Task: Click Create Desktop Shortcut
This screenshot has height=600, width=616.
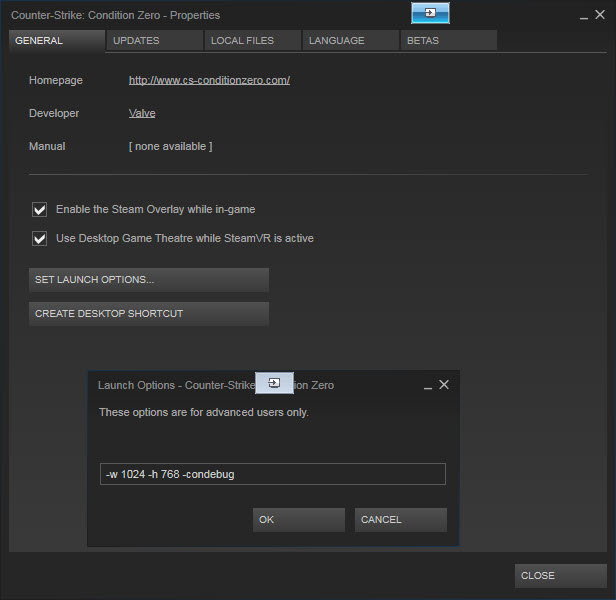Action: click(148, 314)
